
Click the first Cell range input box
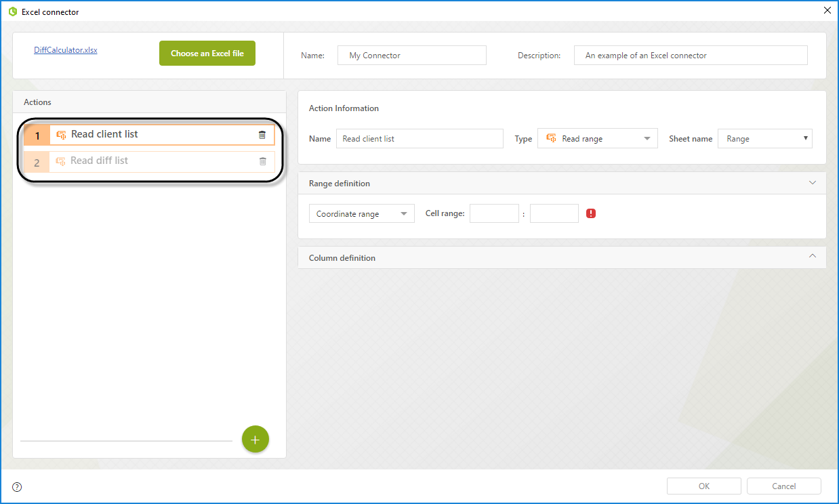tap(494, 213)
